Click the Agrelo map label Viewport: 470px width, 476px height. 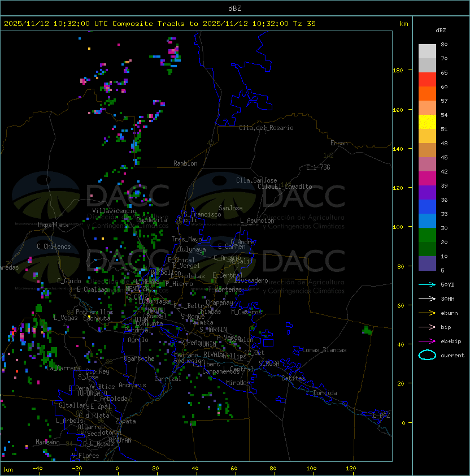[x=138, y=340]
